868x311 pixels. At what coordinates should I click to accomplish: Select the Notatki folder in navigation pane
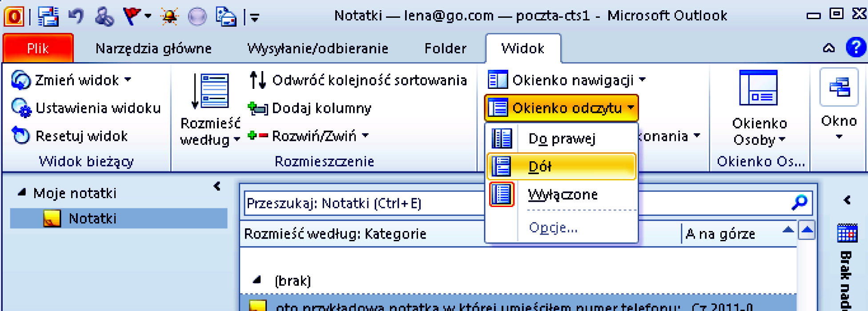coord(92,219)
